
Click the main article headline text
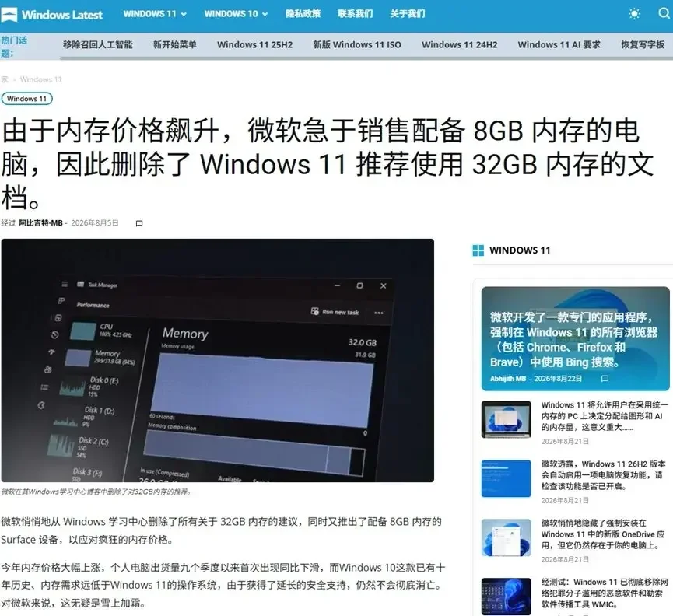coord(328,164)
